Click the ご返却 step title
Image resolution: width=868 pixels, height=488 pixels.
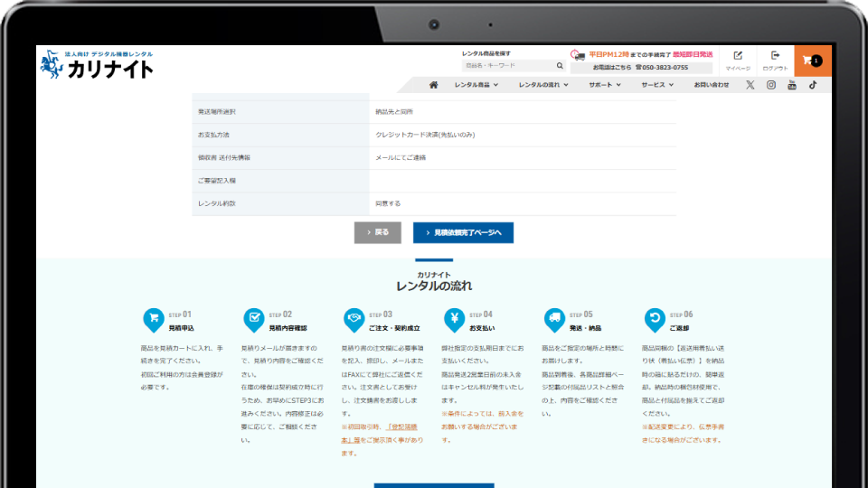click(x=679, y=329)
